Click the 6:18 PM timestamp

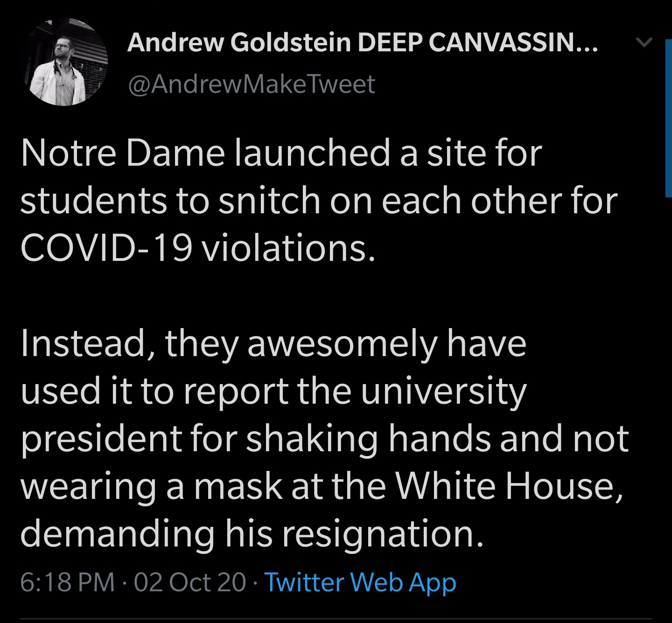[x=67, y=582]
